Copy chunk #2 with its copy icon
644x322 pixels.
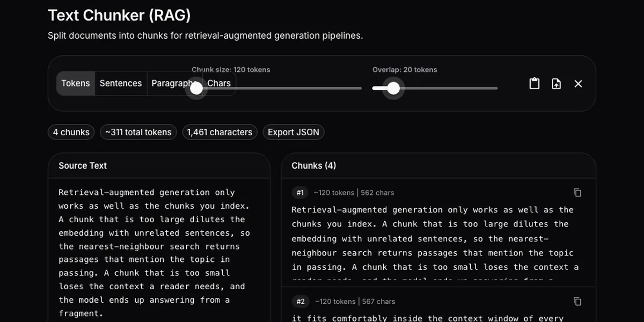pyautogui.click(x=577, y=302)
